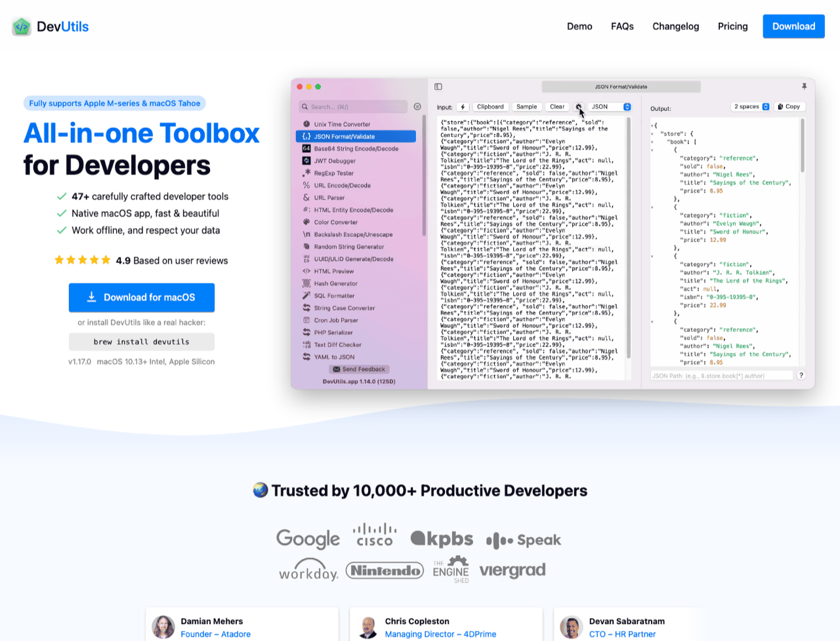This screenshot has height=641, width=840.
Task: Open the Pricing nav link
Action: [x=732, y=26]
